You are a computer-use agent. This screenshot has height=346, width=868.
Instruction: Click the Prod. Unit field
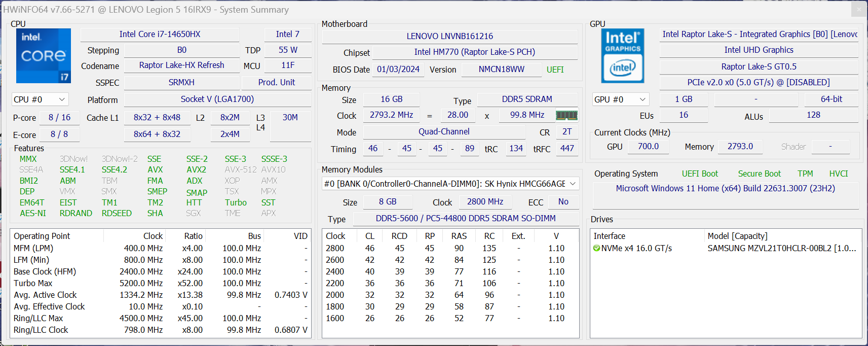tap(277, 83)
